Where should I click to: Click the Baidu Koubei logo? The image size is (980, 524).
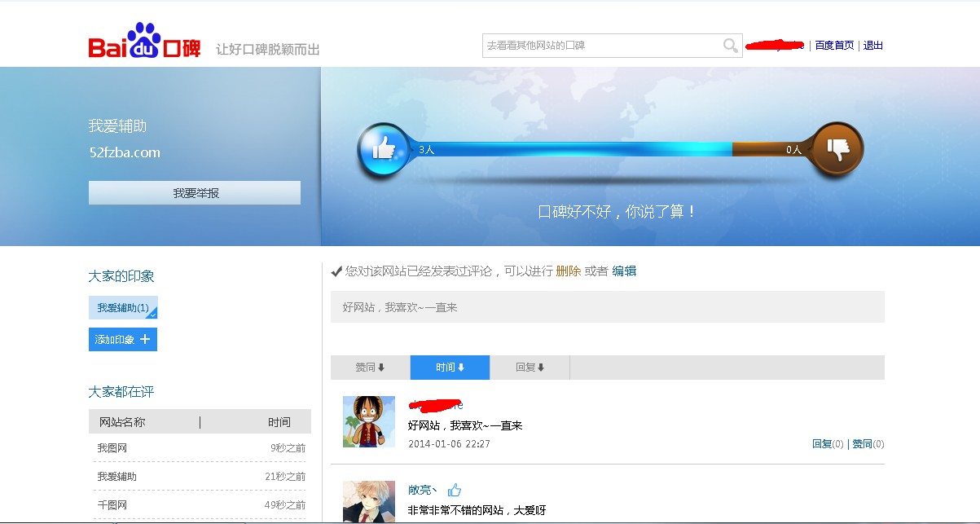click(144, 42)
